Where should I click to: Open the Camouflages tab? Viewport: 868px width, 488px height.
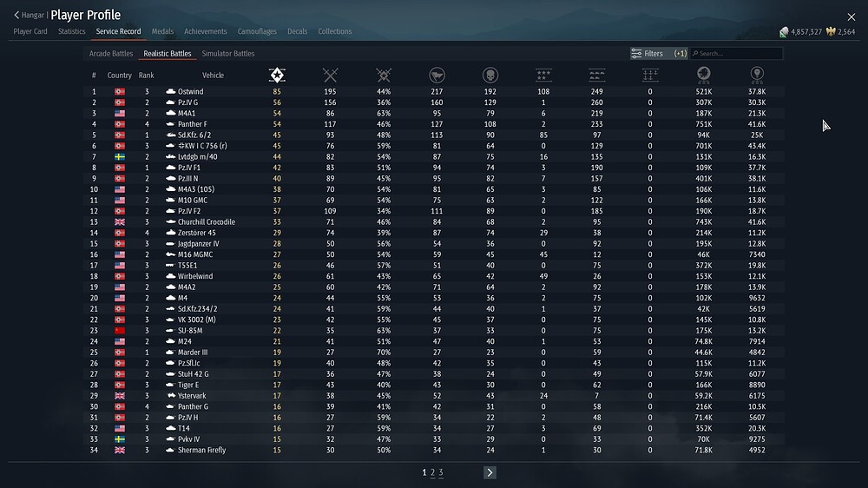[257, 32]
